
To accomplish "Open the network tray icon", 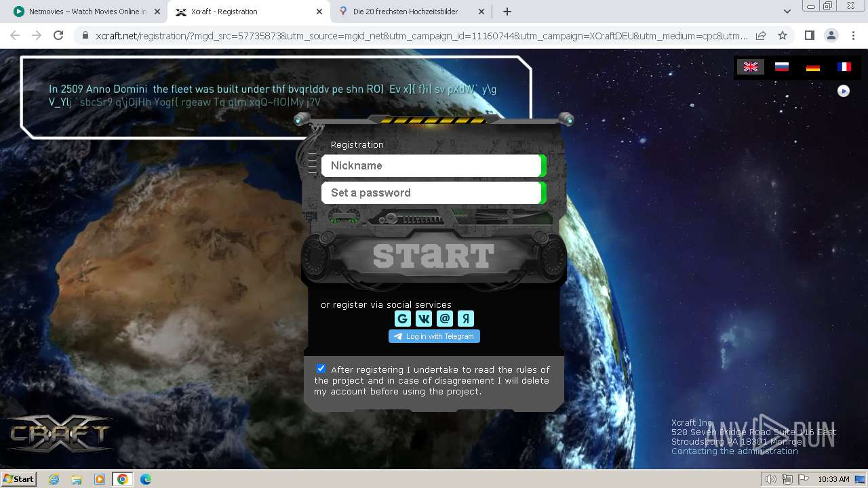I will tap(787, 479).
